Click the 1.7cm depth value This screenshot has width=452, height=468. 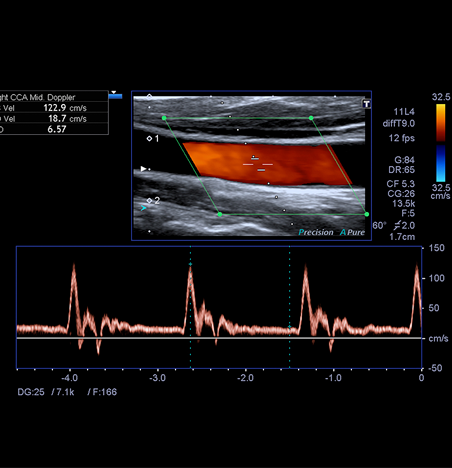[x=402, y=237]
